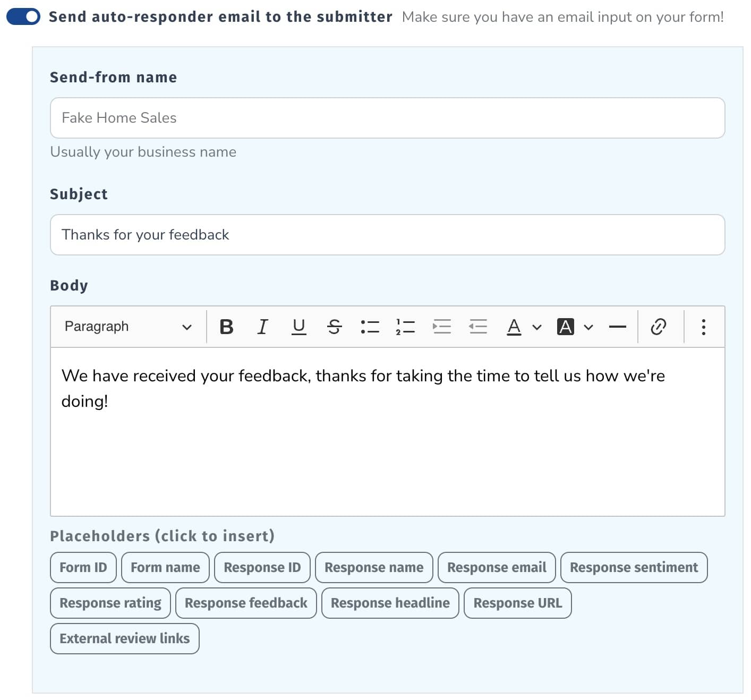Insert a numbered list
The height and width of the screenshot is (700, 751).
coord(405,327)
